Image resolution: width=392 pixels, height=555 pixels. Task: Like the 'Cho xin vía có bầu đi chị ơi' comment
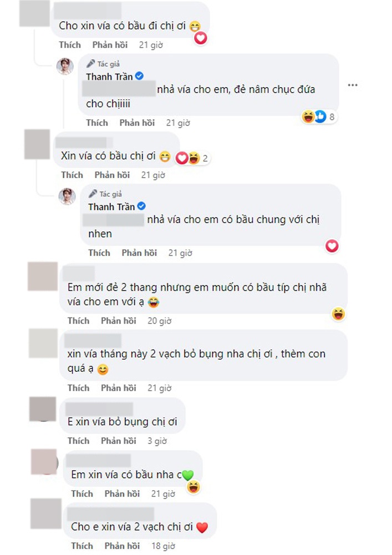70,45
